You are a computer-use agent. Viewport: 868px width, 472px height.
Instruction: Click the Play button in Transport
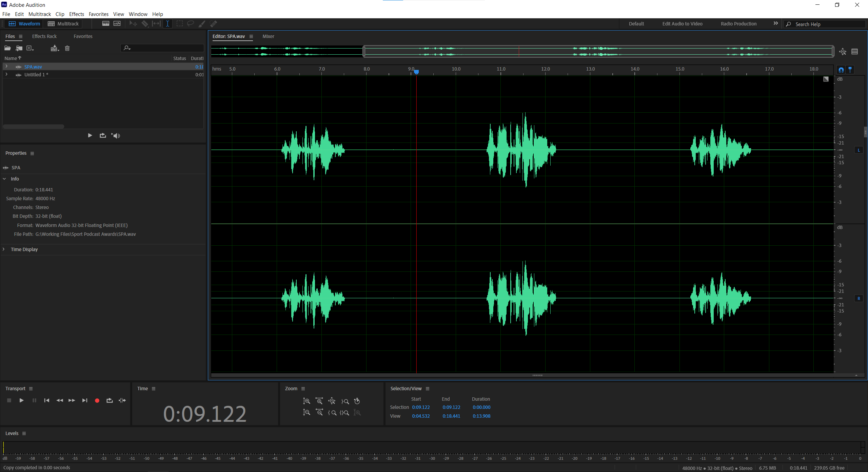tap(21, 400)
